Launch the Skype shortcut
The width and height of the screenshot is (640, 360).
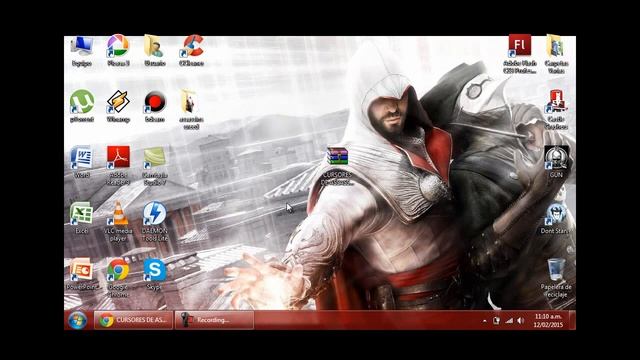click(155, 273)
